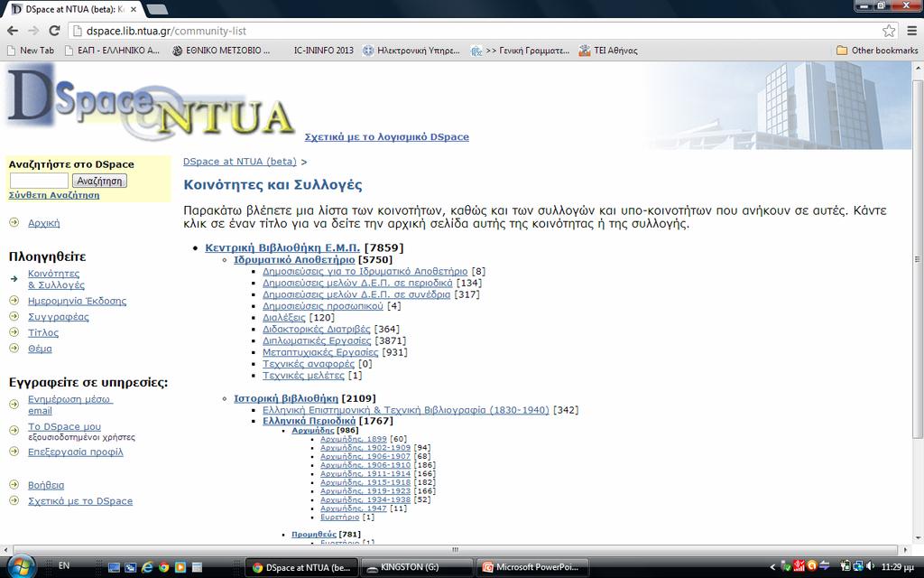Open the 'Μεταπτυχιακές Εργασίες' collection
Viewport: 924px width, 578px height.
click(320, 352)
